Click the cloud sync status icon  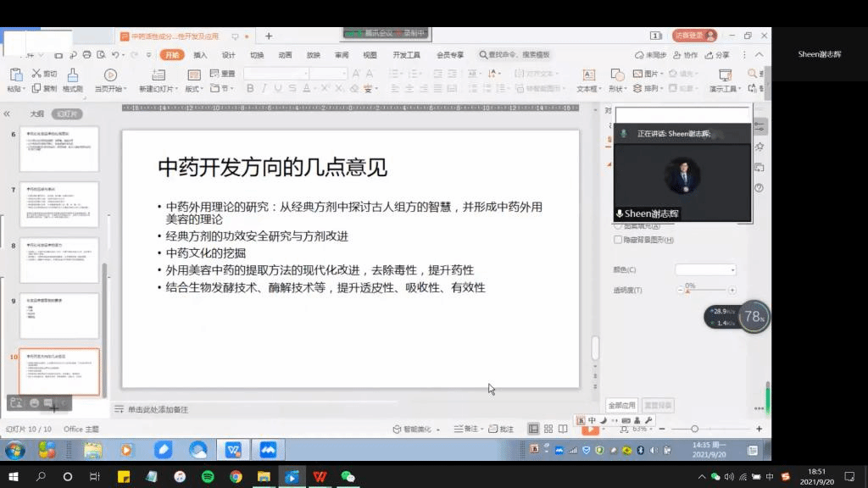639,55
